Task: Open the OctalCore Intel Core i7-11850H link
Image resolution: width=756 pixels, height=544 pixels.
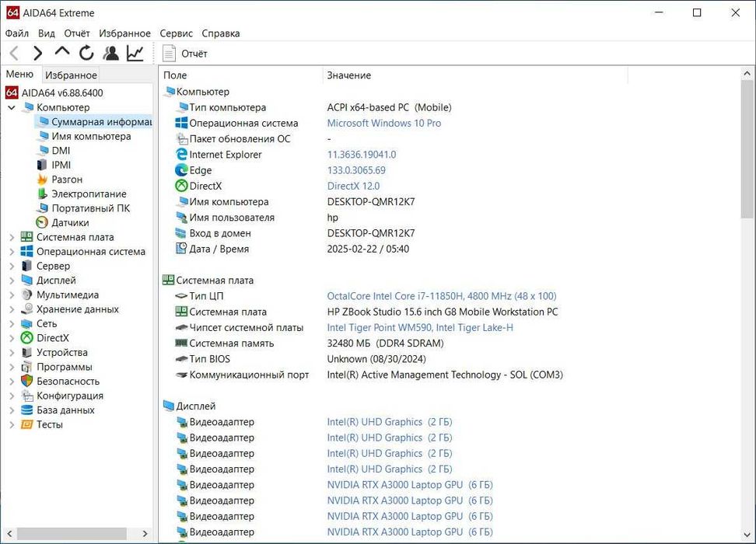Action: [x=442, y=296]
